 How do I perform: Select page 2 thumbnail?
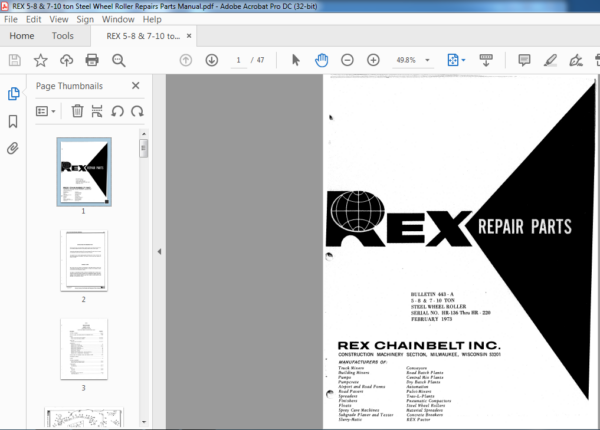point(84,261)
